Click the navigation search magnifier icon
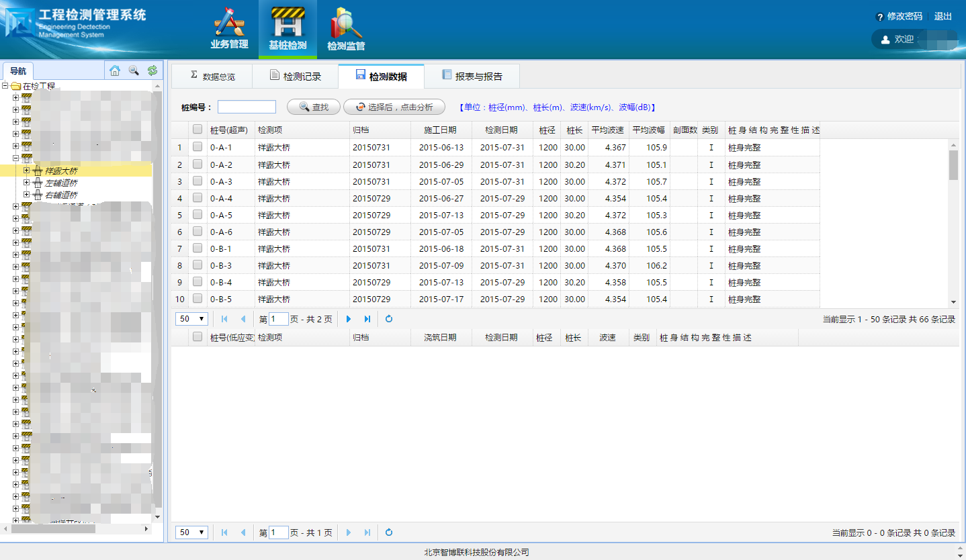The height and width of the screenshot is (560, 966). (x=134, y=71)
